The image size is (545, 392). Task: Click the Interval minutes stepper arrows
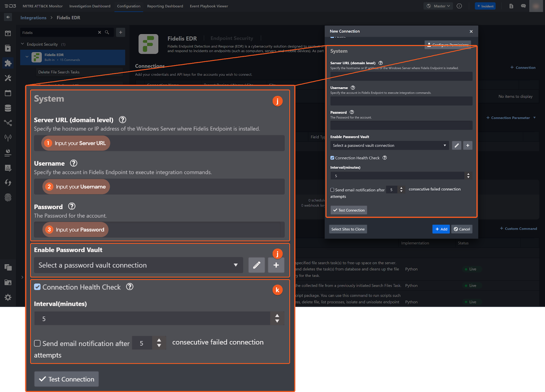[468, 176]
